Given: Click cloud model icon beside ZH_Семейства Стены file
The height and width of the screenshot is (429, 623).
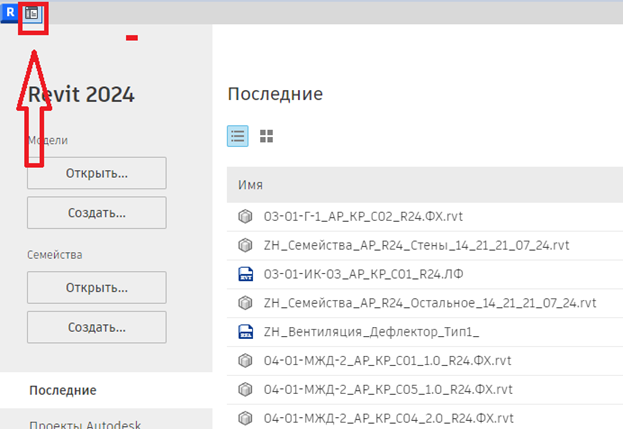Looking at the screenshot, I should pos(245,245).
